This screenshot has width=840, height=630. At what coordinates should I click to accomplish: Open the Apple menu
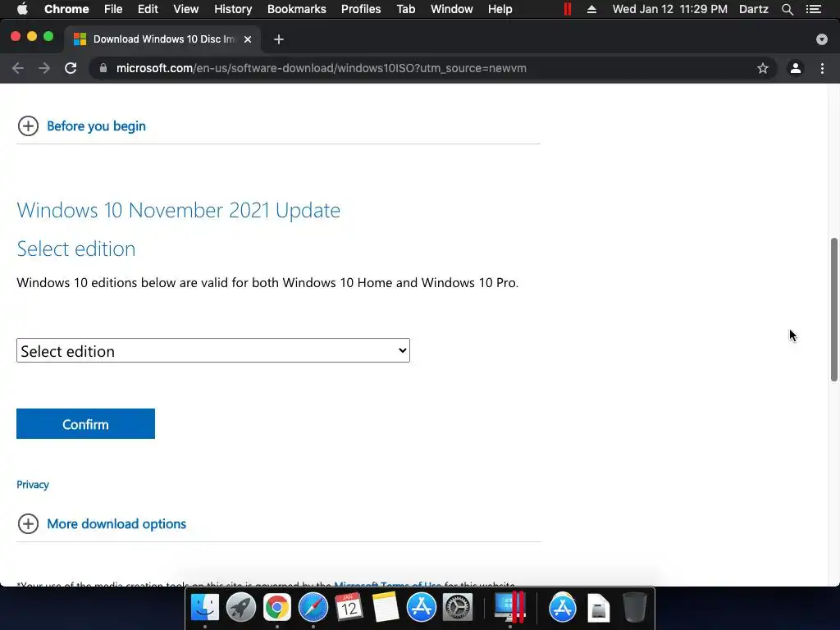[x=22, y=9]
